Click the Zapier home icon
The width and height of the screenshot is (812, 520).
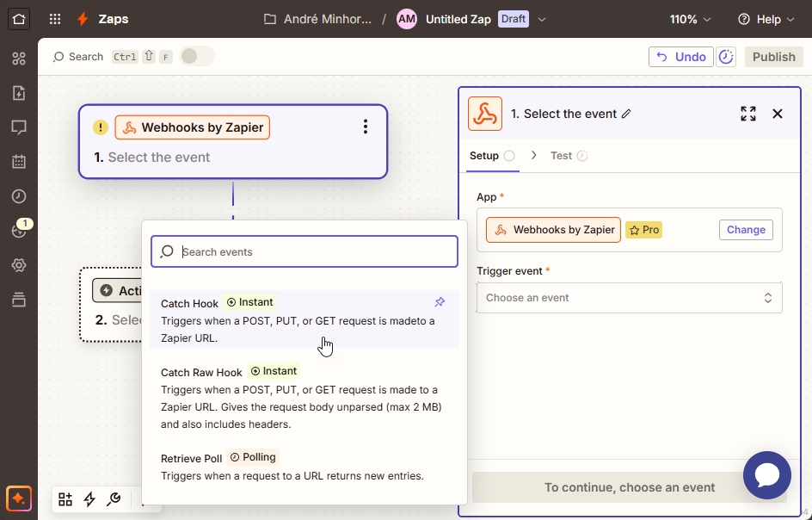pyautogui.click(x=19, y=19)
